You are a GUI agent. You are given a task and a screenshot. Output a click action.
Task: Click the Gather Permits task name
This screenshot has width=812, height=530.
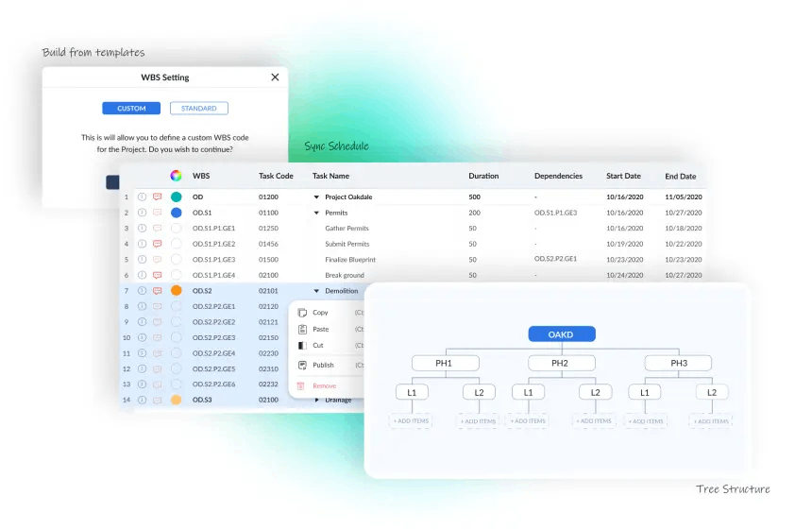click(347, 228)
